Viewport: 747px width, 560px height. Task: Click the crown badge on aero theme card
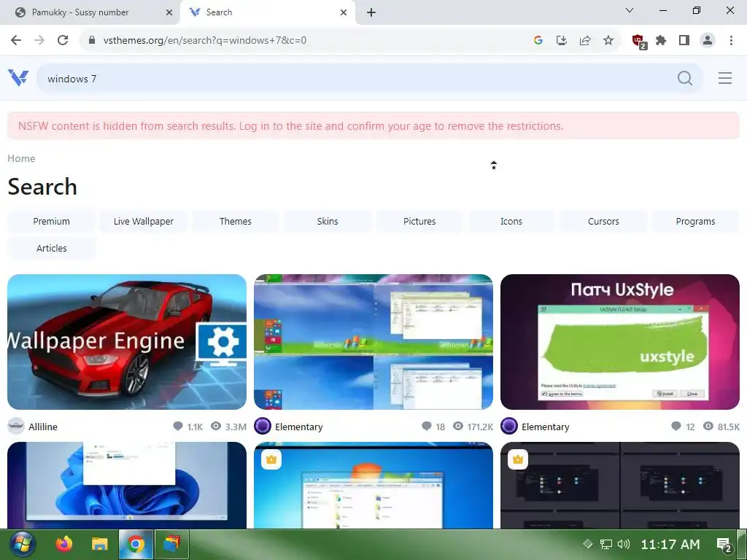(271, 459)
